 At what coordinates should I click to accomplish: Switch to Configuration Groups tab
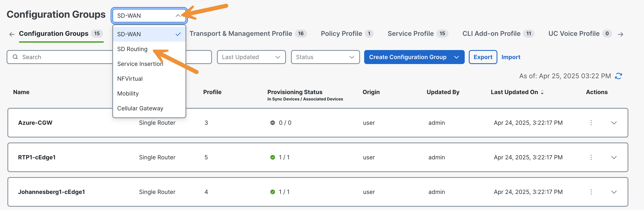pos(61,34)
